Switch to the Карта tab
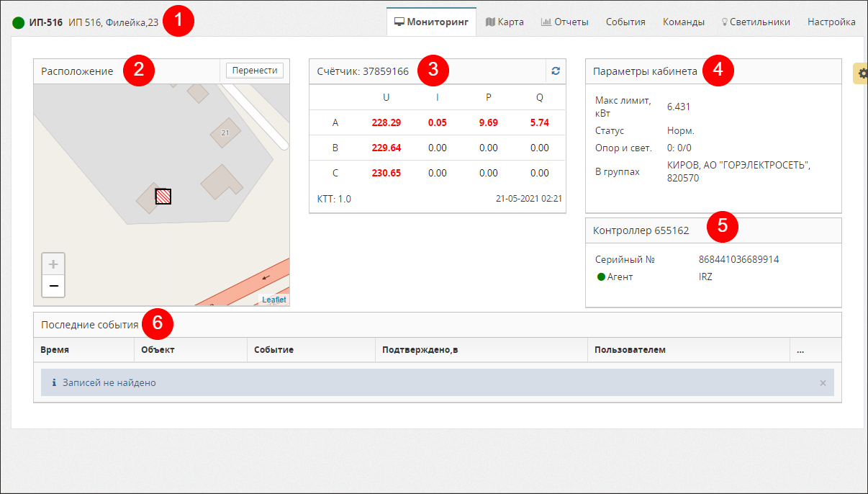Viewport: 868px width, 494px height. tap(505, 22)
